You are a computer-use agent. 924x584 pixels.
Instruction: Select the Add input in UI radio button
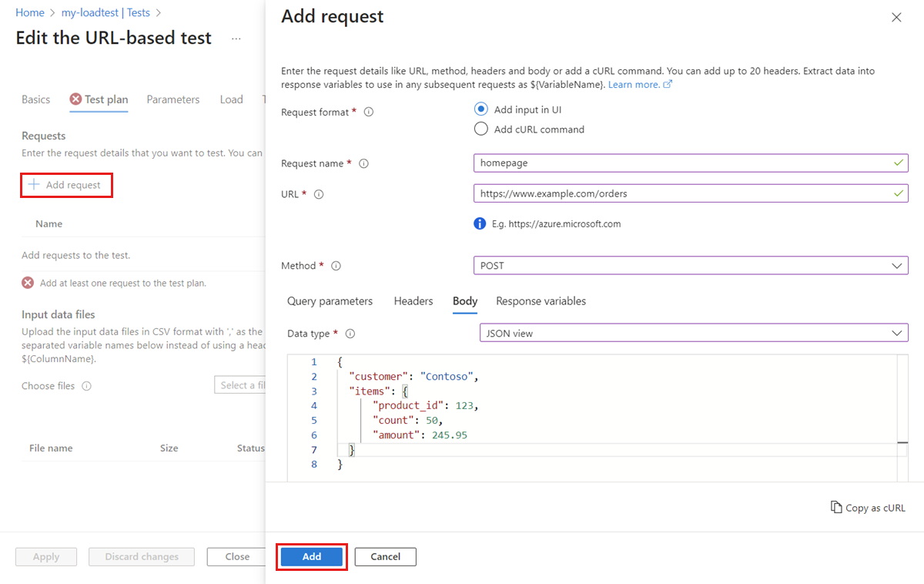[480, 109]
